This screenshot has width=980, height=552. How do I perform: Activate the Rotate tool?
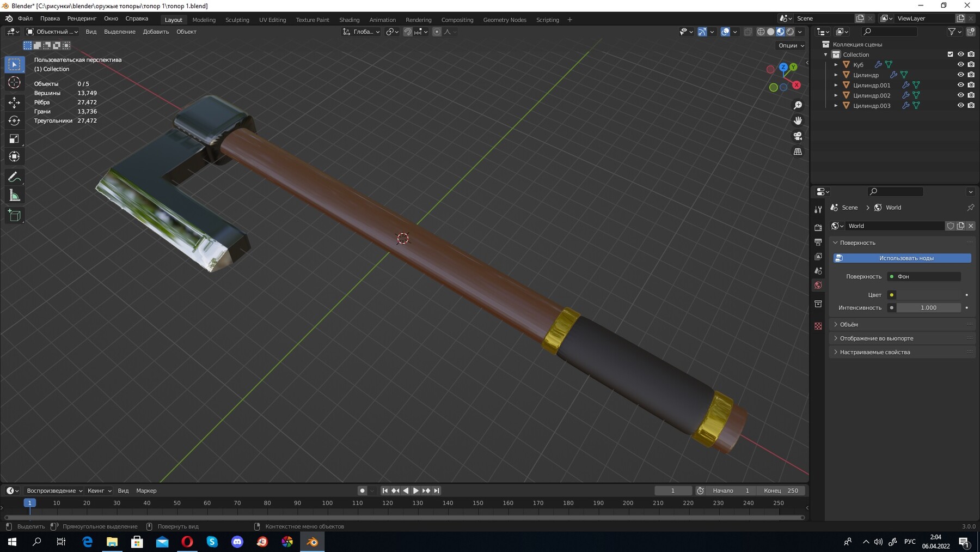(x=15, y=120)
